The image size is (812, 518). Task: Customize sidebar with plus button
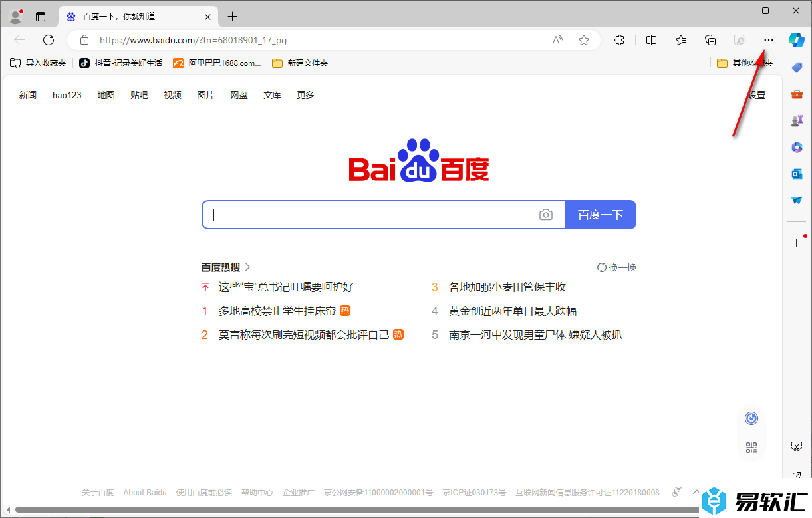(797, 243)
